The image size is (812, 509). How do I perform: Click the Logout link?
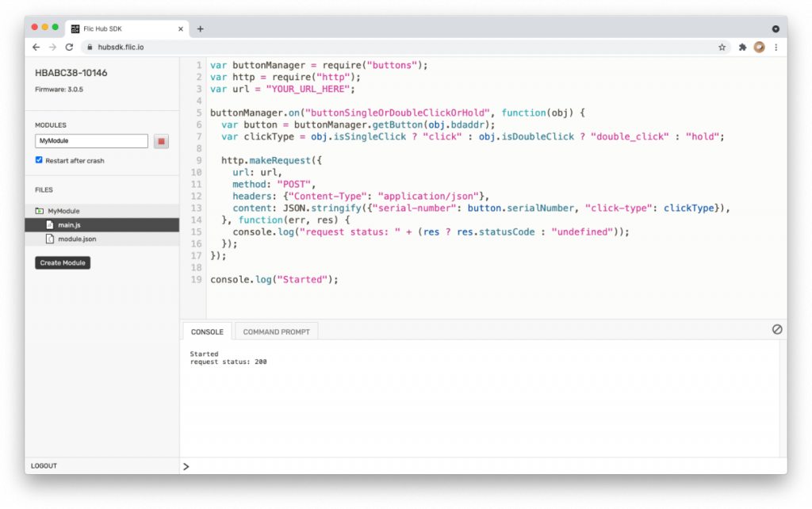[x=44, y=465]
